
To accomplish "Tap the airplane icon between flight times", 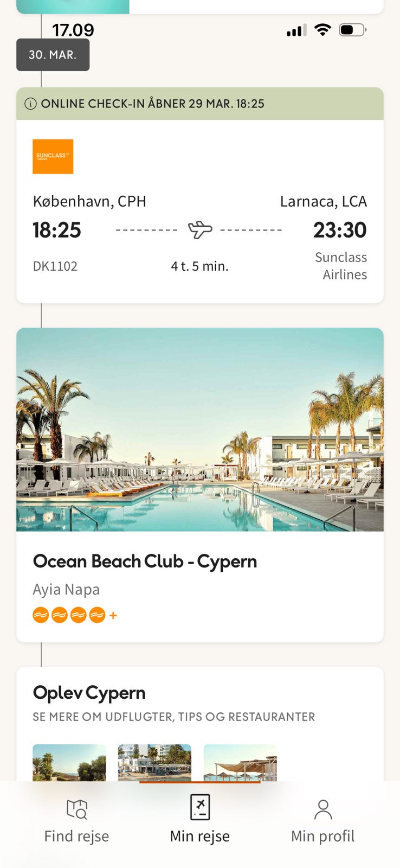I will coord(199,230).
